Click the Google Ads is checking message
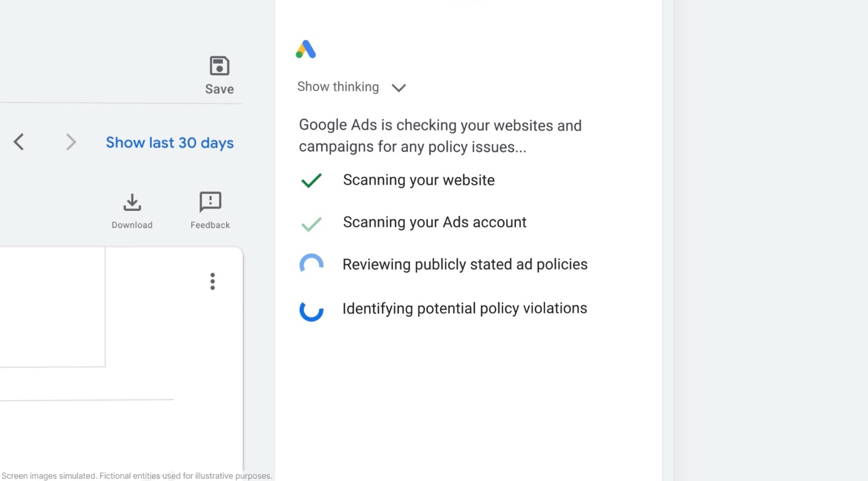Screen dimensions: 868x481 coord(440,136)
